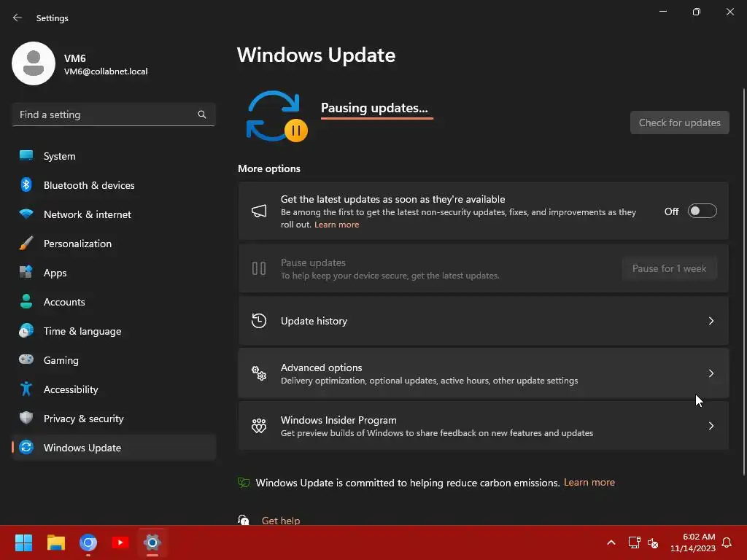Viewport: 747px width, 560px height.
Task: Click the Get help icon
Action: coord(244,520)
